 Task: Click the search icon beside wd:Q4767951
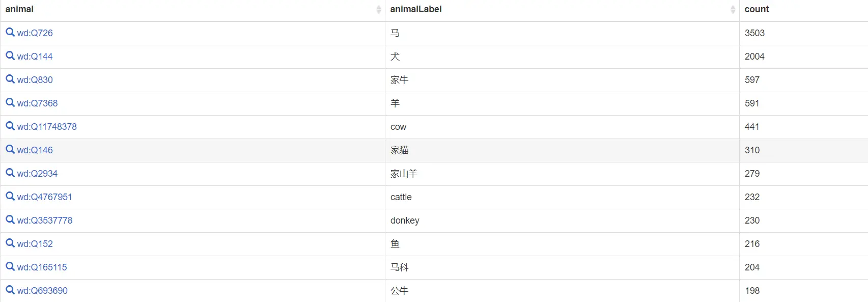pos(10,197)
